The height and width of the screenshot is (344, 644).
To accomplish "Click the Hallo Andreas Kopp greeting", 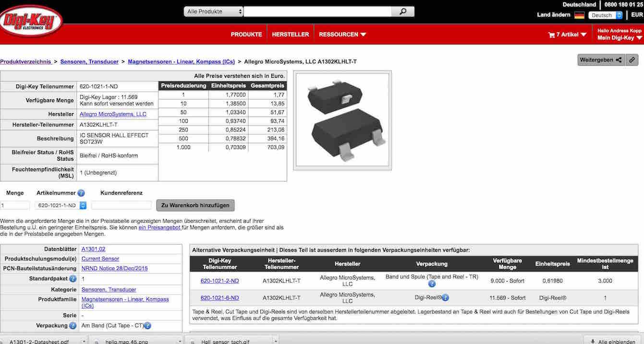I will click(620, 30).
